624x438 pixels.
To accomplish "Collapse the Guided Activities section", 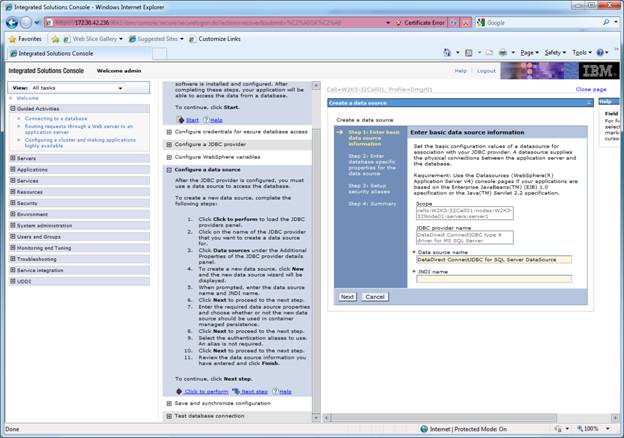I will (13, 109).
